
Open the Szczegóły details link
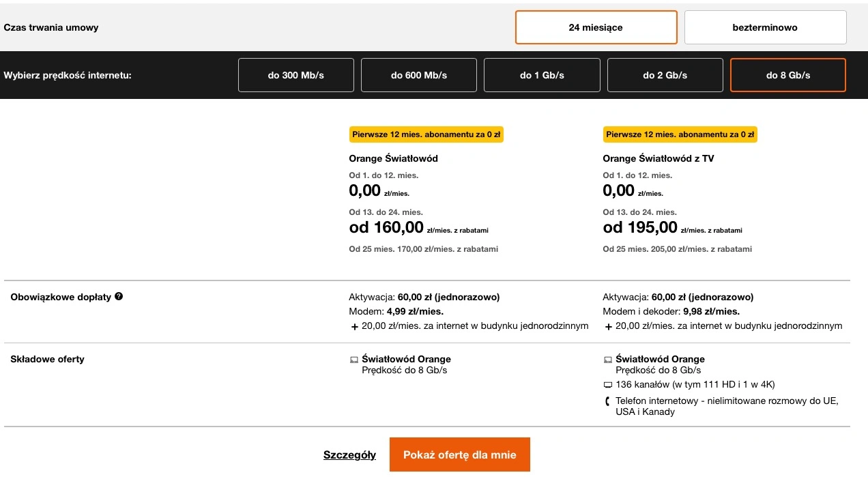349,455
